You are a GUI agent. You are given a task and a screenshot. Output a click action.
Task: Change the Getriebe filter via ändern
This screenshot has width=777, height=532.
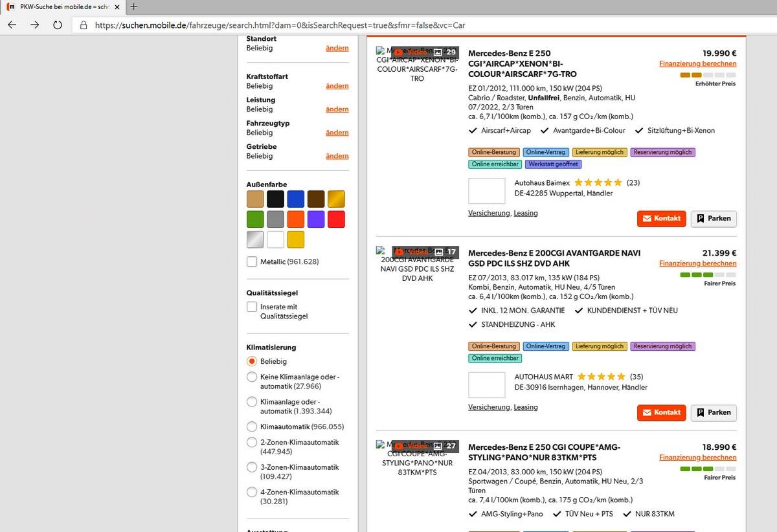337,155
